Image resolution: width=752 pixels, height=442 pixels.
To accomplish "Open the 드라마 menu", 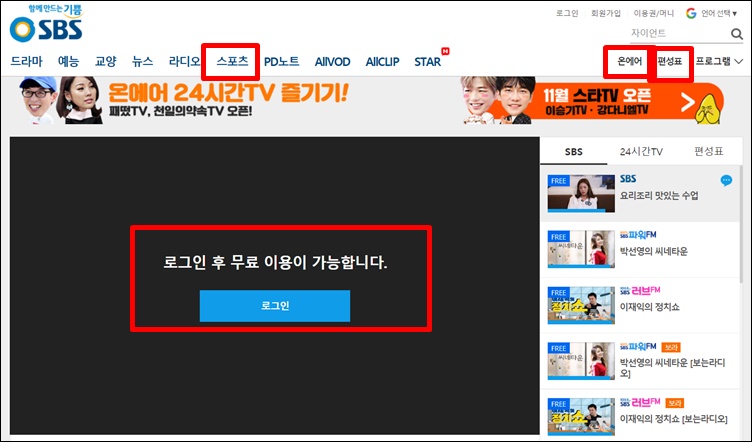I will tap(26, 61).
